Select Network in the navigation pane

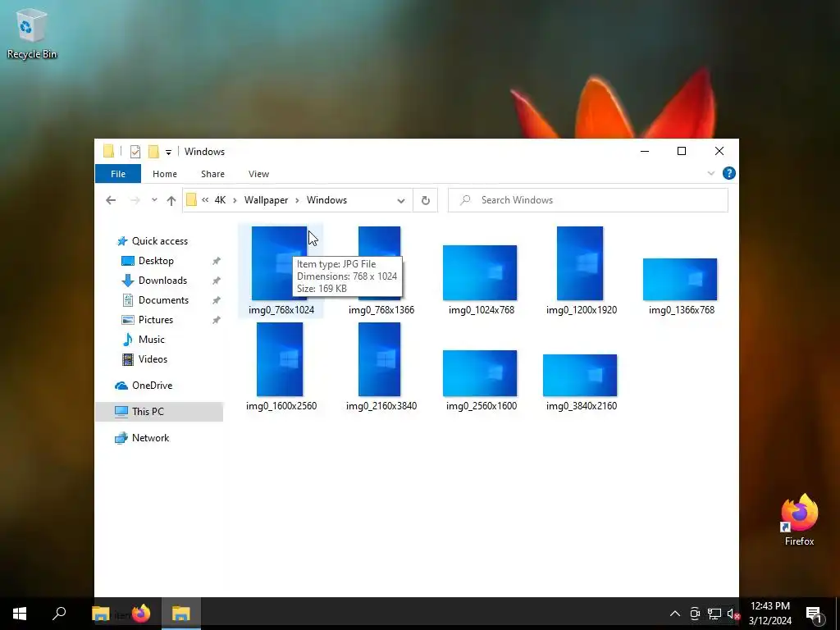pyautogui.click(x=150, y=438)
